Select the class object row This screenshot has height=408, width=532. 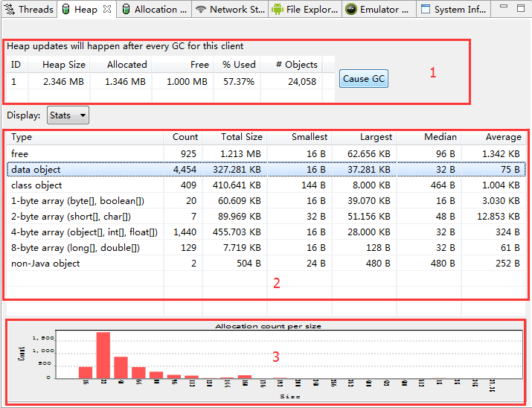266,185
